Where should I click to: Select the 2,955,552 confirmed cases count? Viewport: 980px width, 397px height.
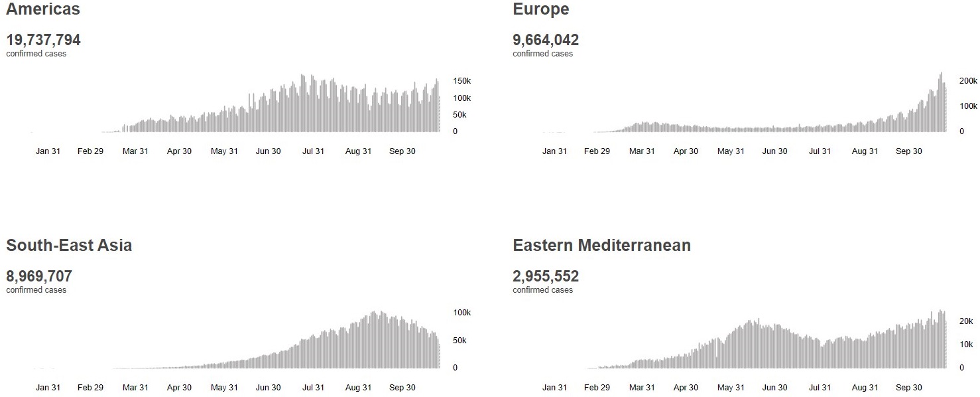545,276
